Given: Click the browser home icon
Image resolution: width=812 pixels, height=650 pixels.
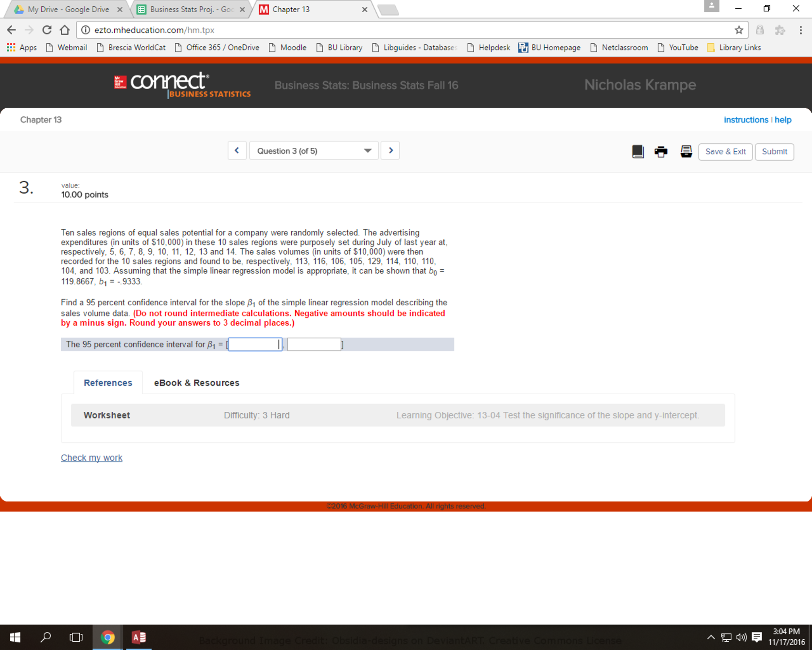Looking at the screenshot, I should [65, 30].
